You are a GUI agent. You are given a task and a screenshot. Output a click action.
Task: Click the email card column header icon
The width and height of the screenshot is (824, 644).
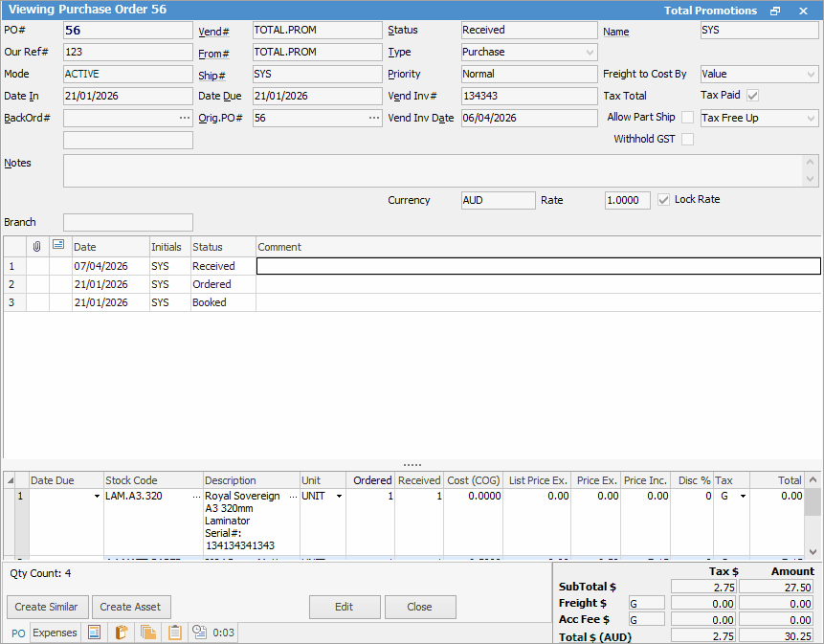coord(58,245)
